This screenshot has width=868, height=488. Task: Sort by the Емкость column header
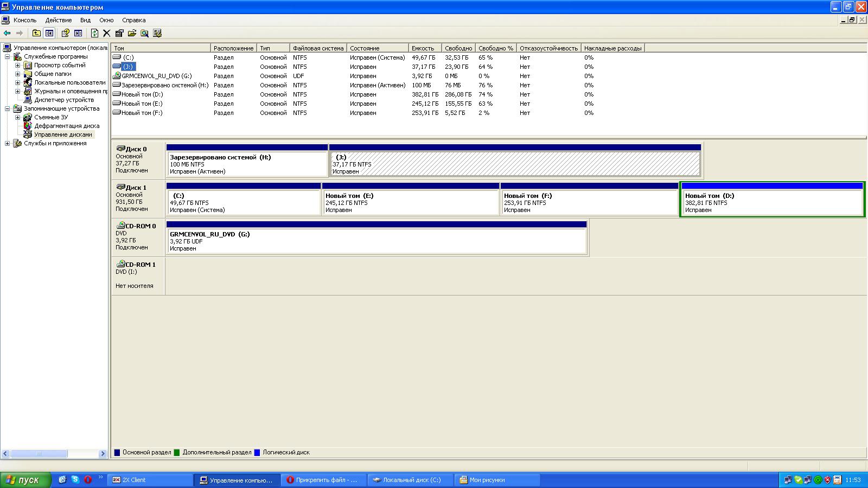pyautogui.click(x=425, y=48)
